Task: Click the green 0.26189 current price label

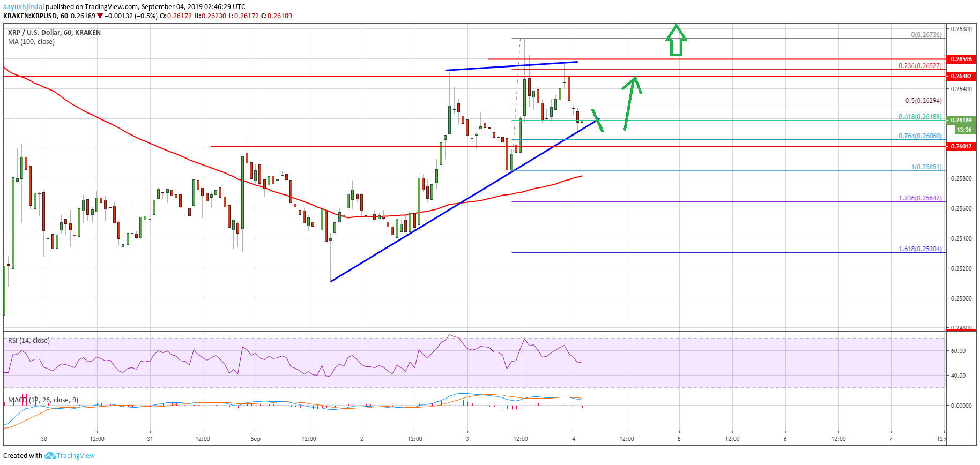Action: pos(961,120)
